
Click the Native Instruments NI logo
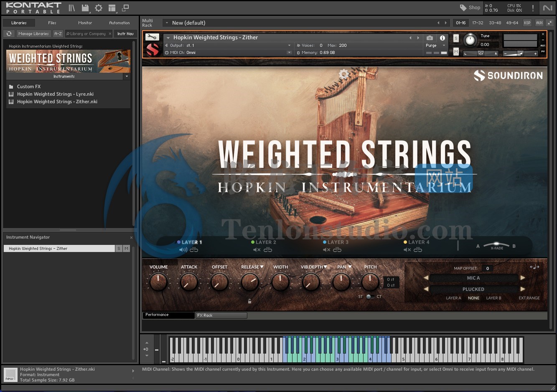[547, 8]
